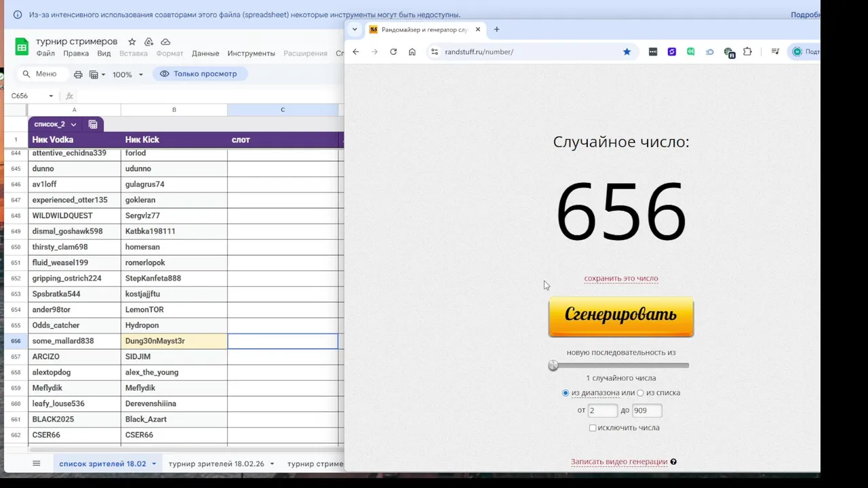Close the Рандомайзер browser tab
868x488 pixels.
click(x=478, y=29)
